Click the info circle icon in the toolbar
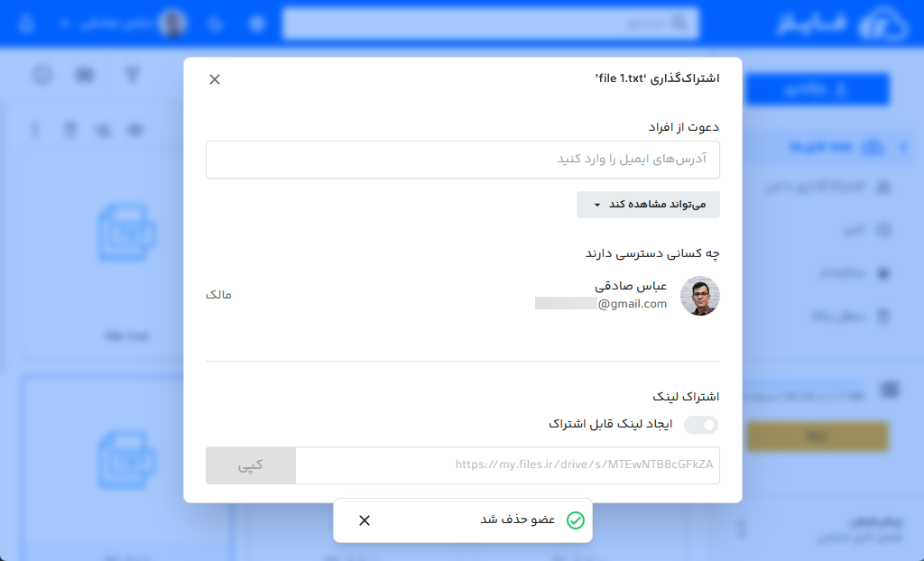 coord(42,76)
